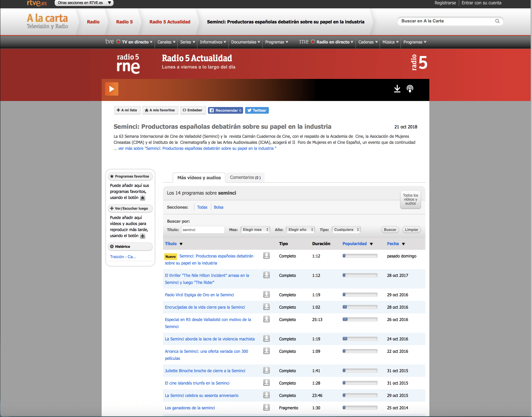Sort the list by Popularidad
Viewport: 532px width, 417px height.
(x=354, y=243)
